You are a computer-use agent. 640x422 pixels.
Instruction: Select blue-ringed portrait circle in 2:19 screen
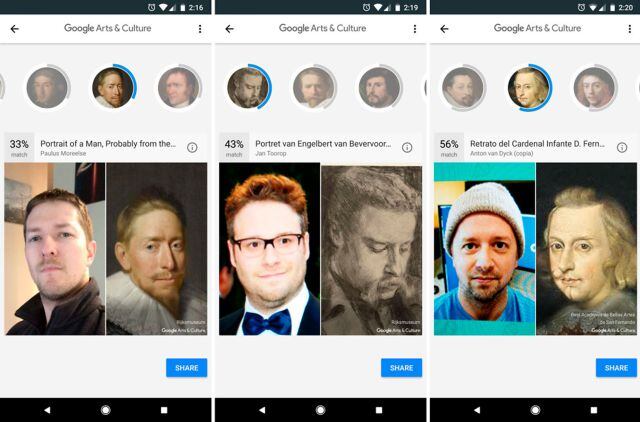[x=248, y=87]
